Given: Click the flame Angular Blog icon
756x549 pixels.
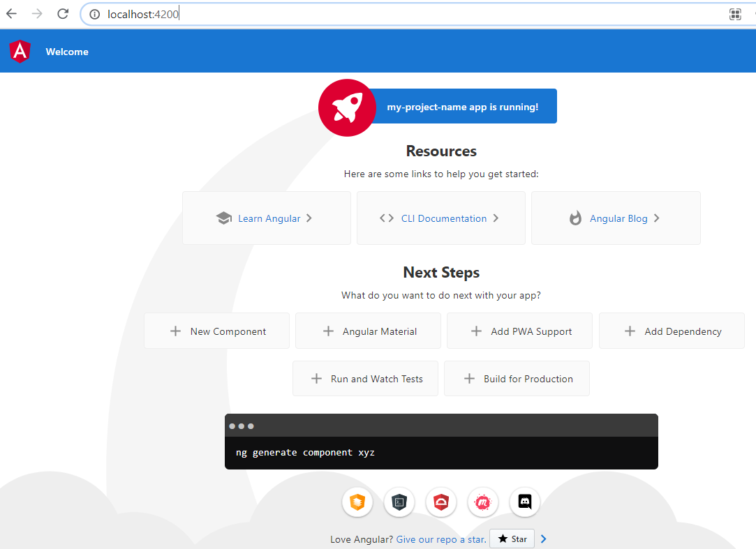Looking at the screenshot, I should [x=575, y=218].
